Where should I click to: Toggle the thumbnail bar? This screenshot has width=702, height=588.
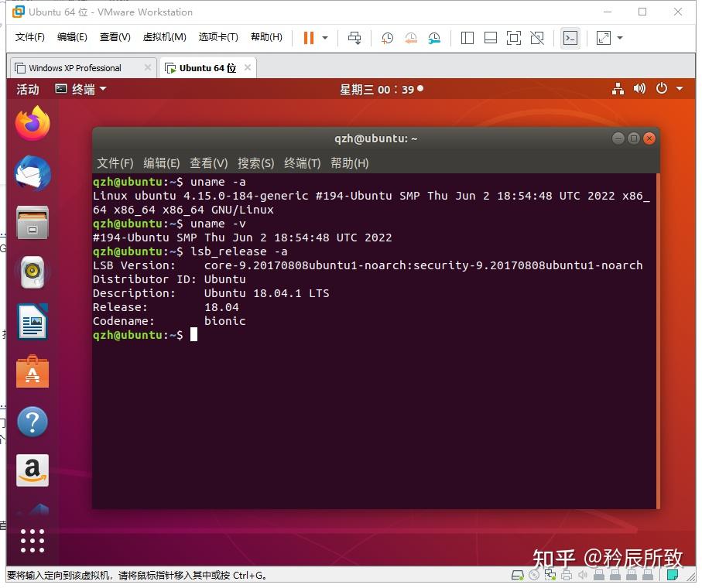click(x=491, y=37)
